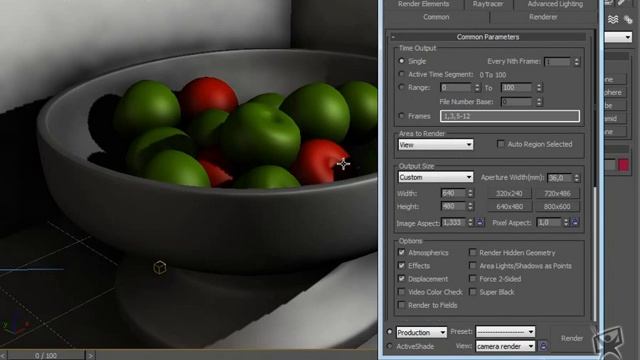Choose 320x240 output size preset
The height and width of the screenshot is (360, 640).
click(x=509, y=193)
